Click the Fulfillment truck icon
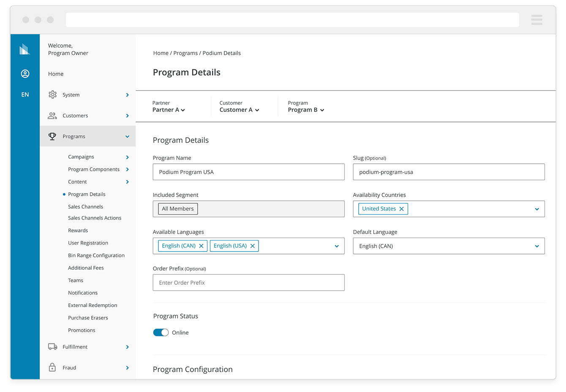Viewport: 566px width, 392px height. tap(53, 347)
